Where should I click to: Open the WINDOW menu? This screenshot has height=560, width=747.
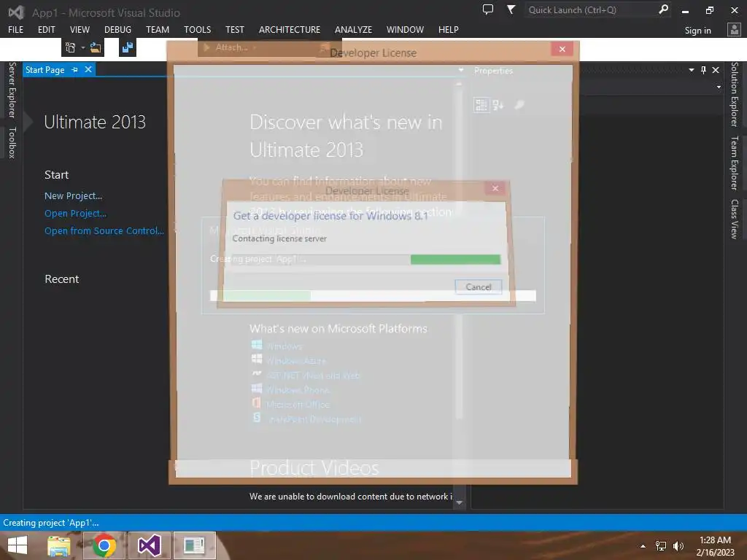[405, 29]
